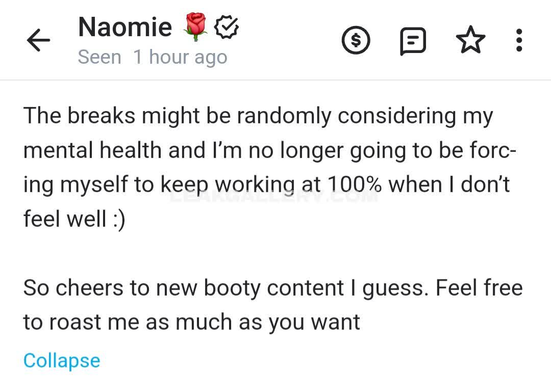Click the '1 hour ago' timestamp
Screen dimensions: 551x392
coord(180,57)
